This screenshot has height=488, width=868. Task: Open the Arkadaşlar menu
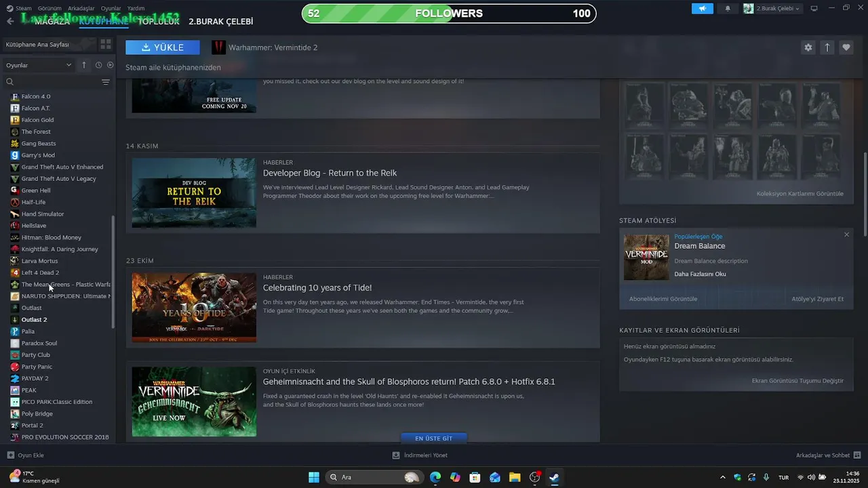pos(81,8)
